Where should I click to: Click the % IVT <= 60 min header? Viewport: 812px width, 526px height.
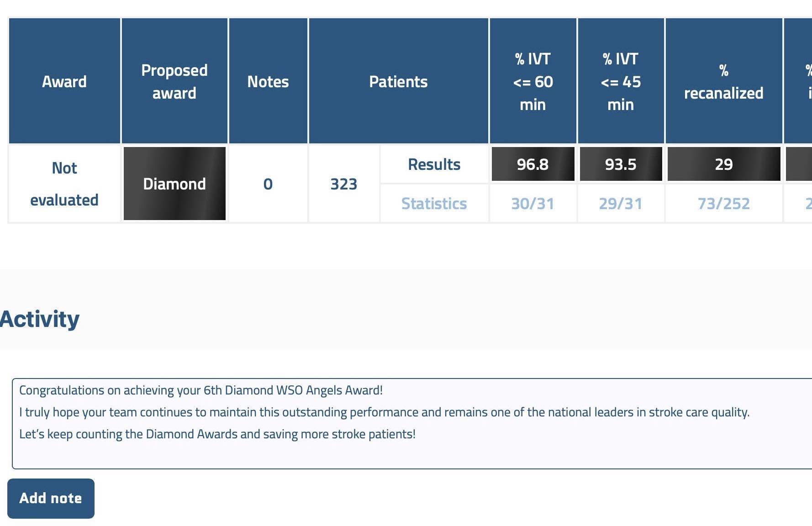point(533,81)
